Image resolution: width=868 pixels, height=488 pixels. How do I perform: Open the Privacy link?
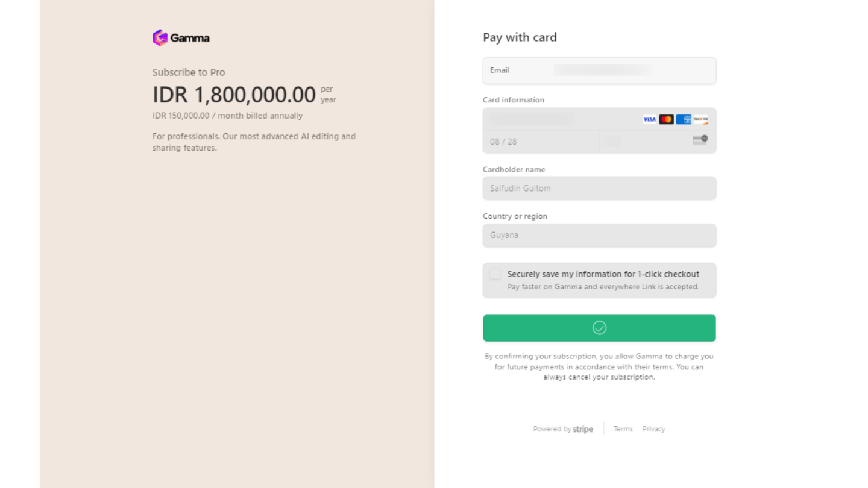coord(653,430)
